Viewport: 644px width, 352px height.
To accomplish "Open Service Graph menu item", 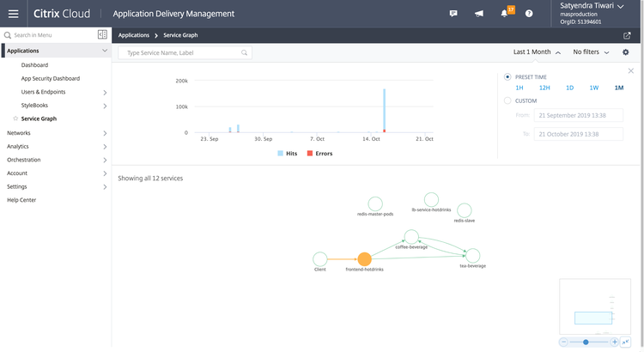I will pos(39,118).
